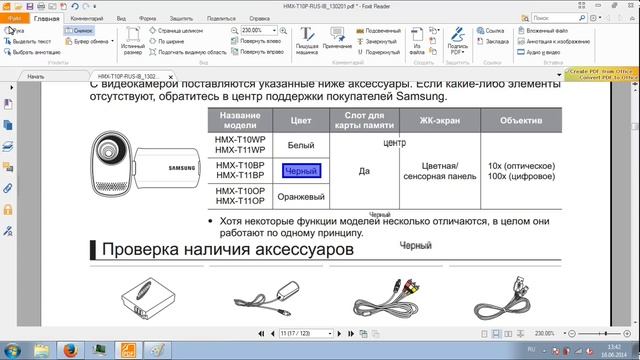Open file via folder icon in quick access toolbar
Viewport: 640px width, 360px height.
coord(18,6)
